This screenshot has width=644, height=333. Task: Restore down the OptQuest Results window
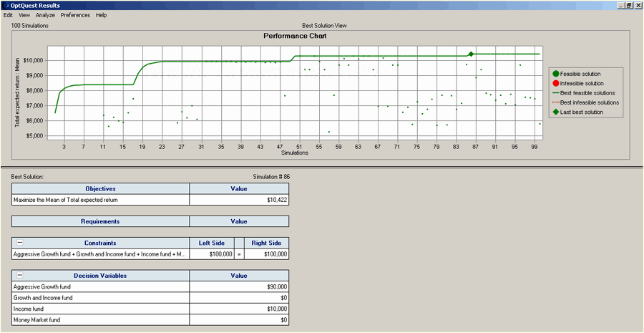(628, 5)
